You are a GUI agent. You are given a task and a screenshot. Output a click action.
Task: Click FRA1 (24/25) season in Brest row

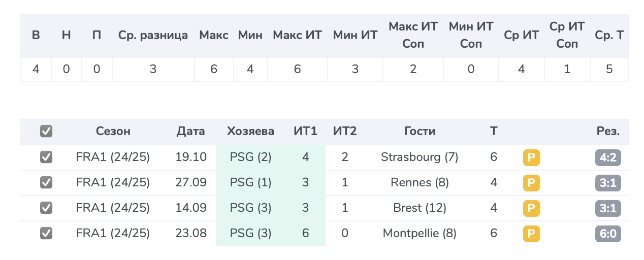click(113, 208)
